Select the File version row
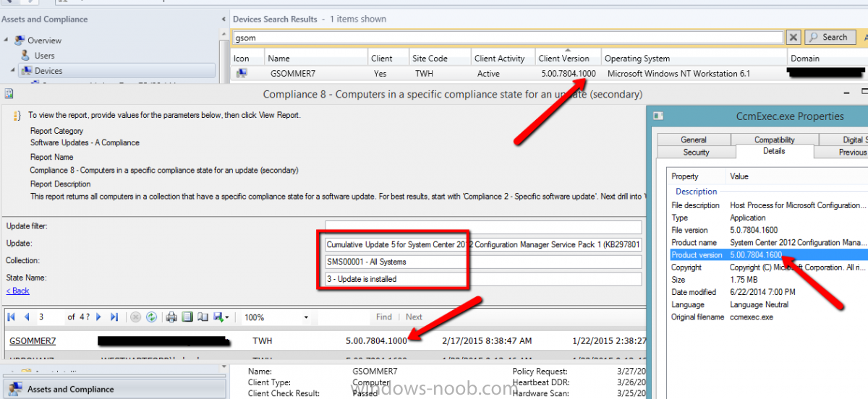 click(768, 230)
